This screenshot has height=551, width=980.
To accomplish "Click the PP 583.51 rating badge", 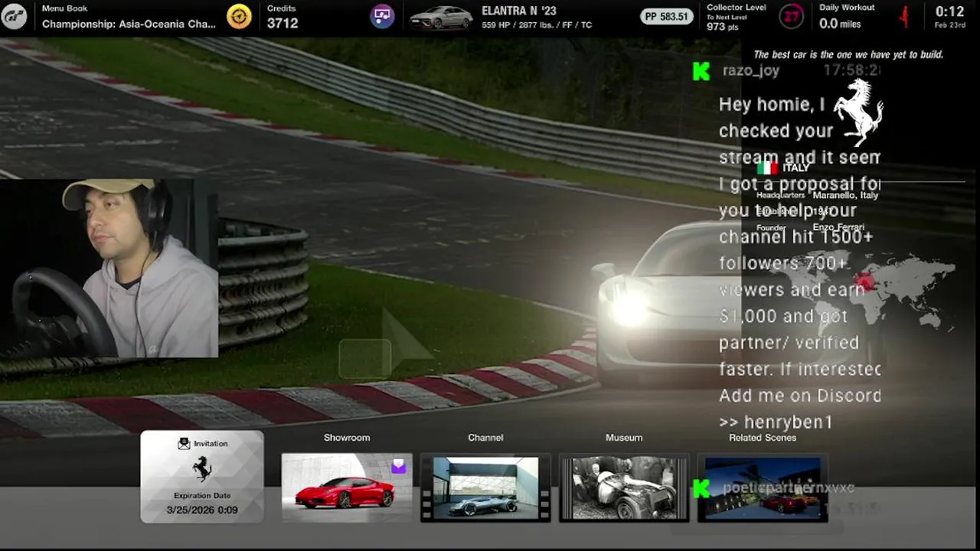I will tap(668, 16).
